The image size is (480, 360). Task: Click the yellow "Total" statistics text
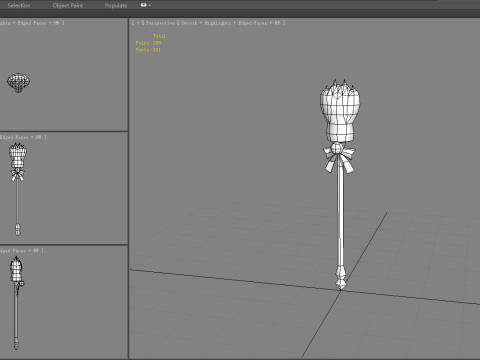click(159, 36)
